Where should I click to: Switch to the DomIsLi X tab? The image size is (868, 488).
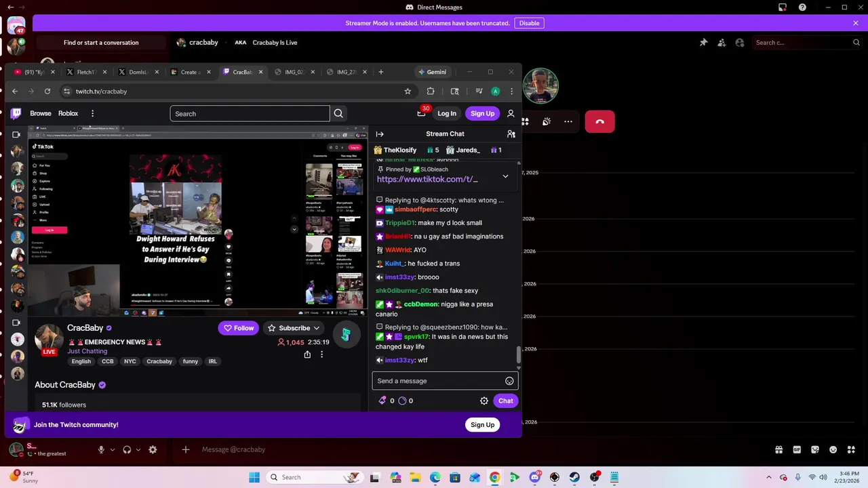click(x=138, y=72)
